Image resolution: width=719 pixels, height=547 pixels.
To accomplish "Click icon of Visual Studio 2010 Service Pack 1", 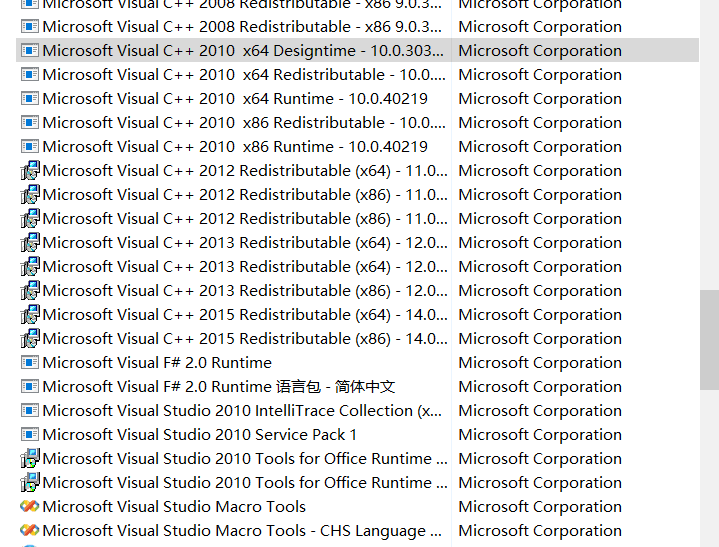I will [30, 434].
